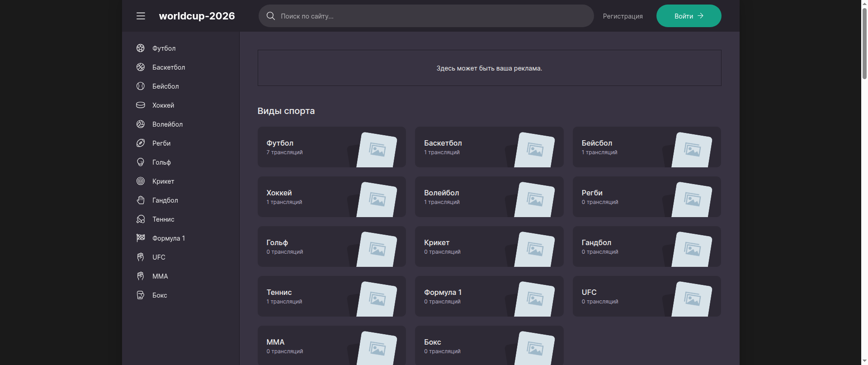The width and height of the screenshot is (868, 365).
Task: Click the basketball icon in sidebar
Action: coord(141,67)
